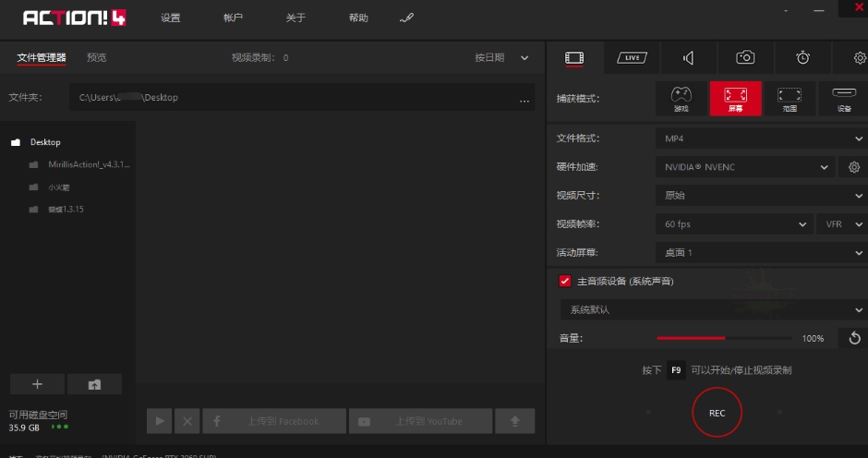Viewport: 868px width, 458px height.
Task: Open the 视频帧率 60 fps dropdown
Action: click(x=735, y=224)
